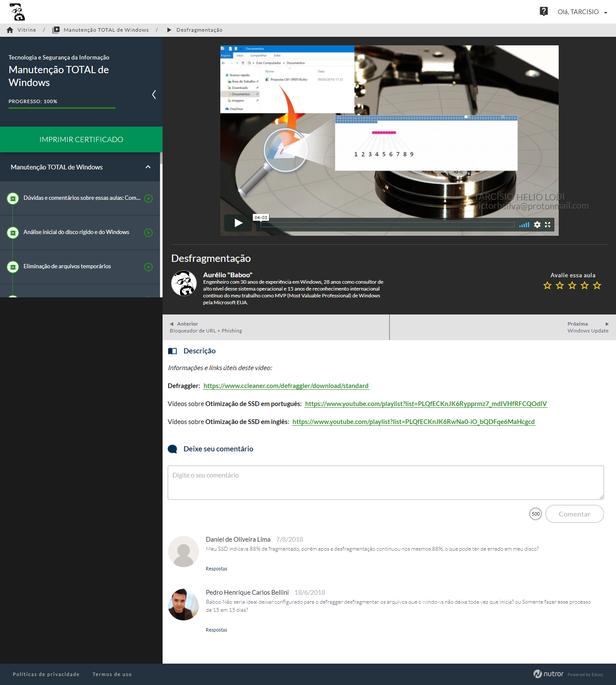Rate the lesson with one star
616x685 pixels.
pos(547,285)
